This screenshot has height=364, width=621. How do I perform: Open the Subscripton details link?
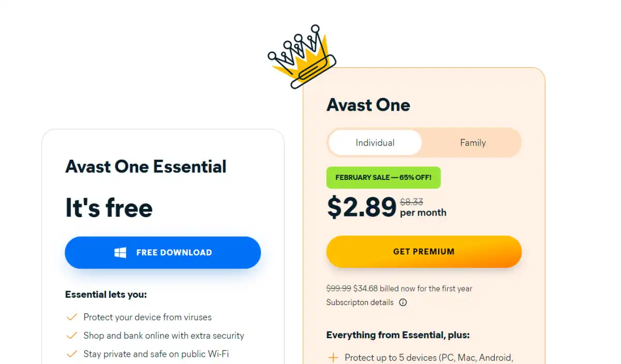[x=360, y=302]
